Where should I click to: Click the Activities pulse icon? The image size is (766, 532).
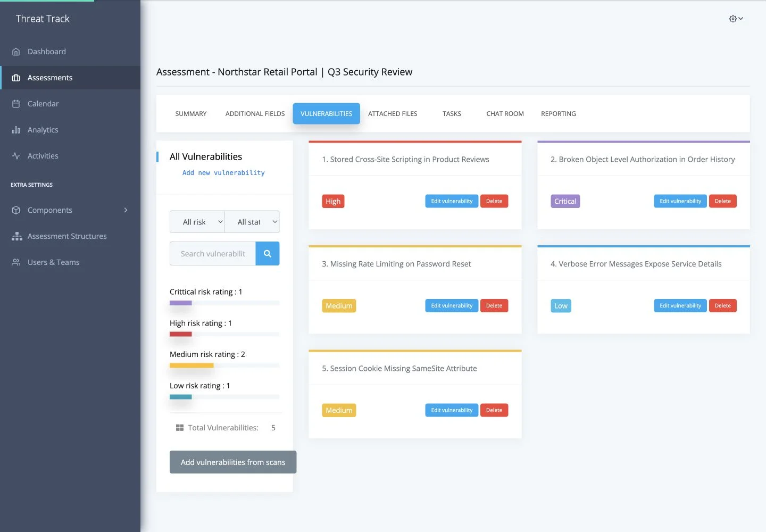coord(16,156)
